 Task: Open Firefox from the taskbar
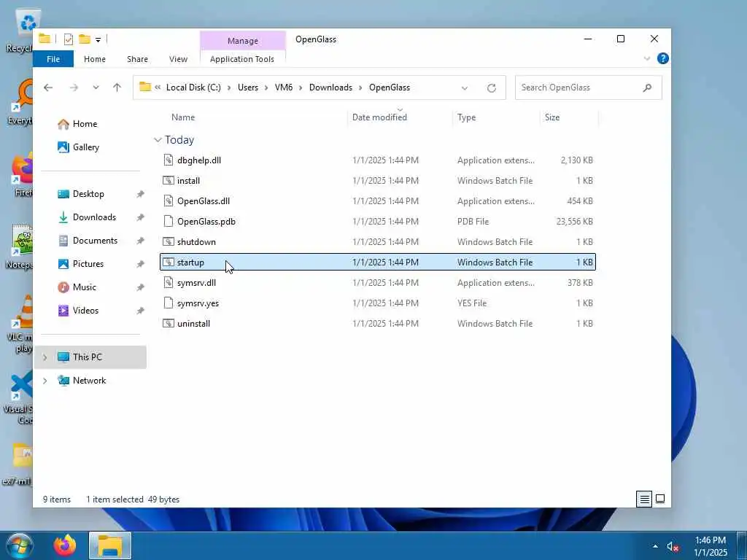tap(65, 545)
